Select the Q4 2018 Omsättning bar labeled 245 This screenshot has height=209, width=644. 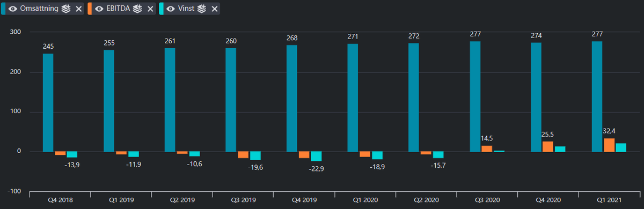[48, 102]
